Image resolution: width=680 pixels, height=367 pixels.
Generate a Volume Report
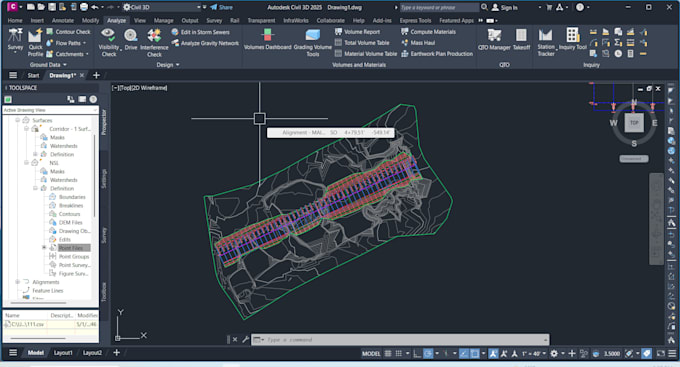click(357, 32)
